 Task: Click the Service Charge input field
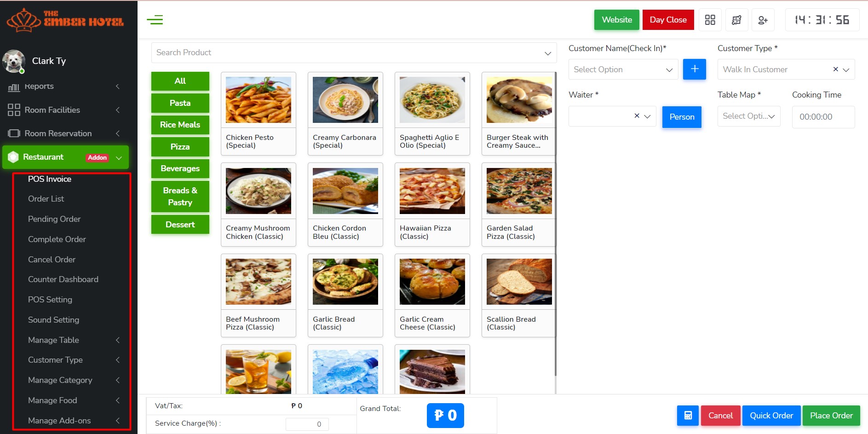(307, 424)
